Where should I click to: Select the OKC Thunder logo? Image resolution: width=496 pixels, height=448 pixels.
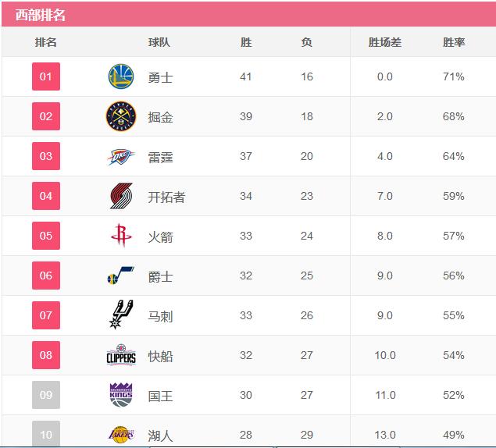[x=121, y=157]
